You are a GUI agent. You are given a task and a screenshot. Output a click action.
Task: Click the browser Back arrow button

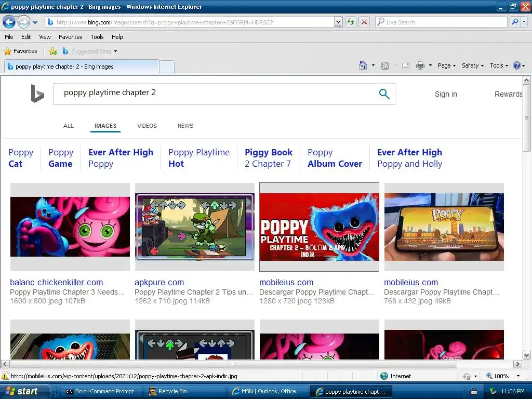click(9, 22)
